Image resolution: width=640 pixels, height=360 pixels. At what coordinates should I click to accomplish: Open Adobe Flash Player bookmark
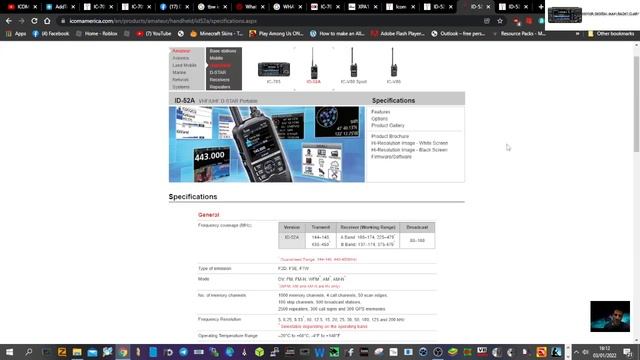398,34
